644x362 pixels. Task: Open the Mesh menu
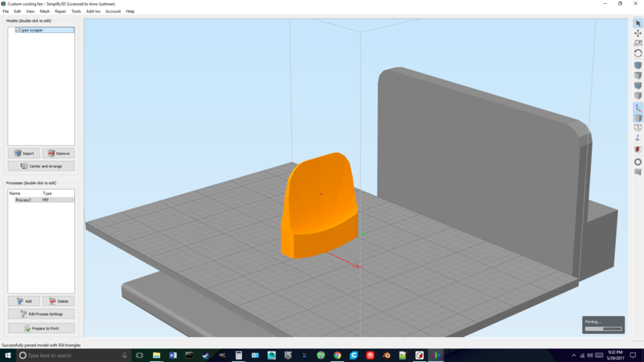[x=44, y=11]
